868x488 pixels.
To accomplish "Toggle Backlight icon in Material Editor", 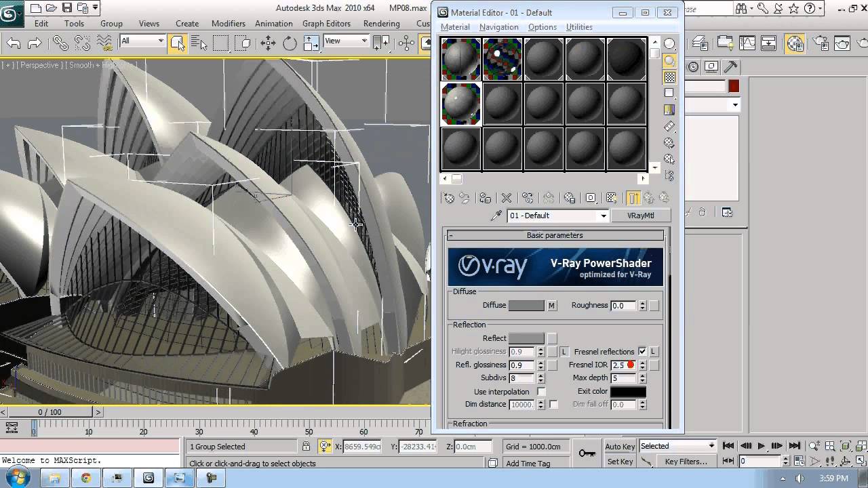I will coord(669,60).
